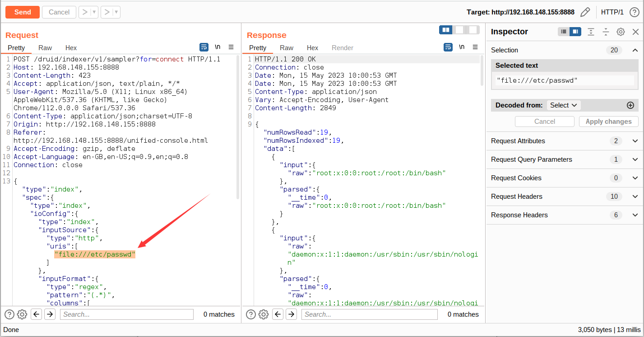Toggle word wrap icon in Request pane
This screenshot has width=644, height=337.
click(x=204, y=47)
